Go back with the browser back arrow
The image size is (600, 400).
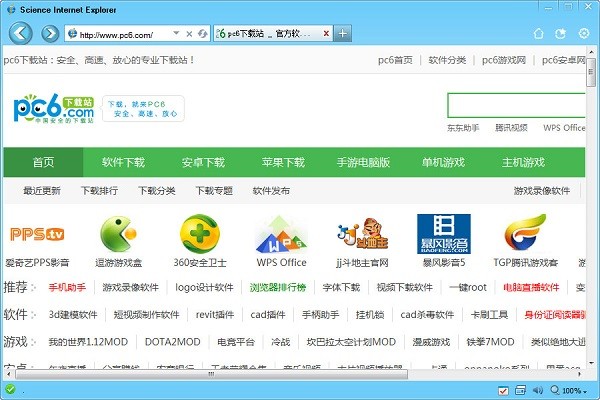(x=21, y=33)
